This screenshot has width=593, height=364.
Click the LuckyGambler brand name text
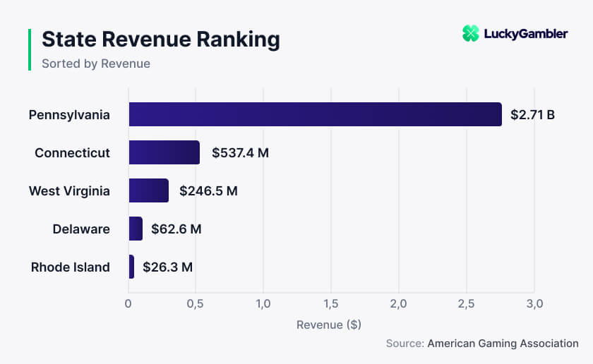(526, 34)
